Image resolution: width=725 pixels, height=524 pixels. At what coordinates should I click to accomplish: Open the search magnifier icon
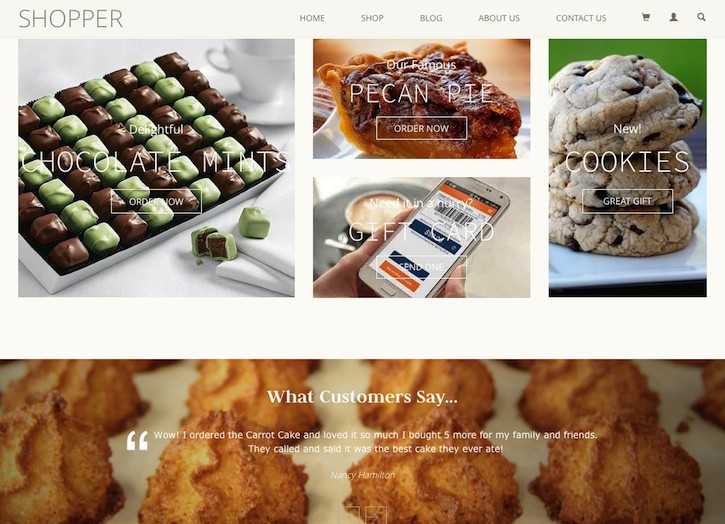[701, 18]
